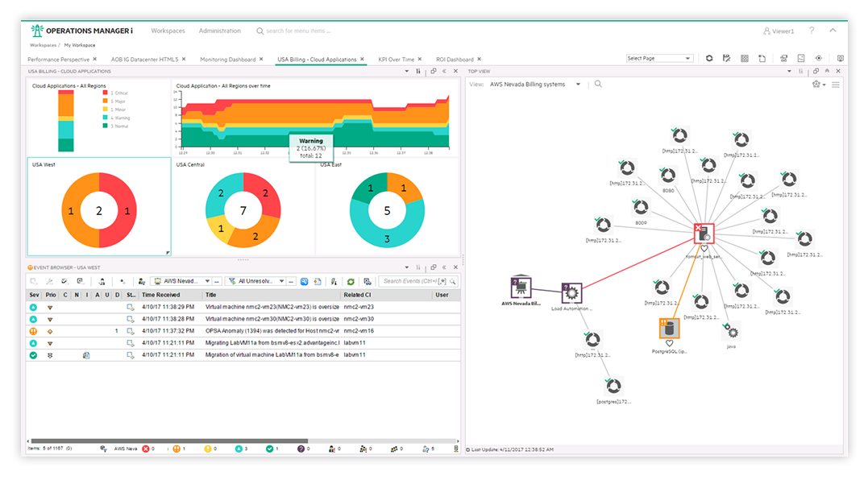Click the unknown severity purple icon in status bar
The image size is (868, 480).
click(x=301, y=449)
